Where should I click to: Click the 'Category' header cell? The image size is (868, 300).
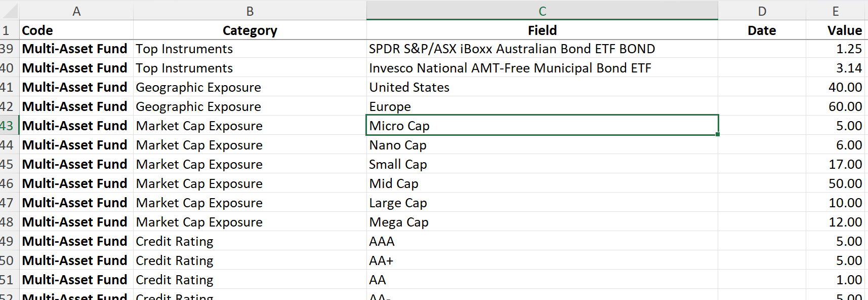pyautogui.click(x=250, y=30)
